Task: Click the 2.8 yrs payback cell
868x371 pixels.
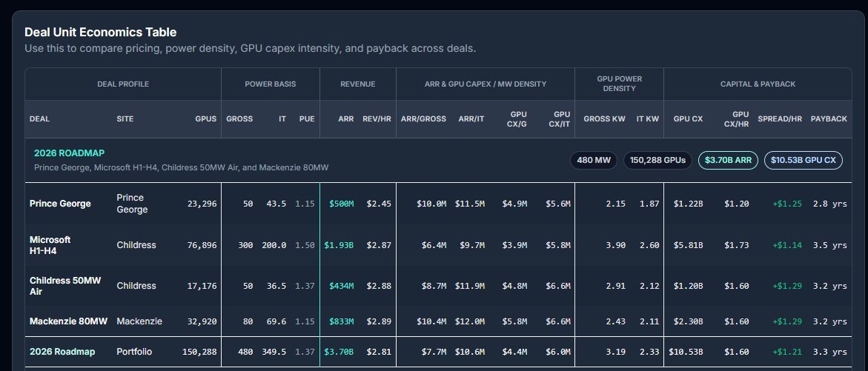Action: 829,204
